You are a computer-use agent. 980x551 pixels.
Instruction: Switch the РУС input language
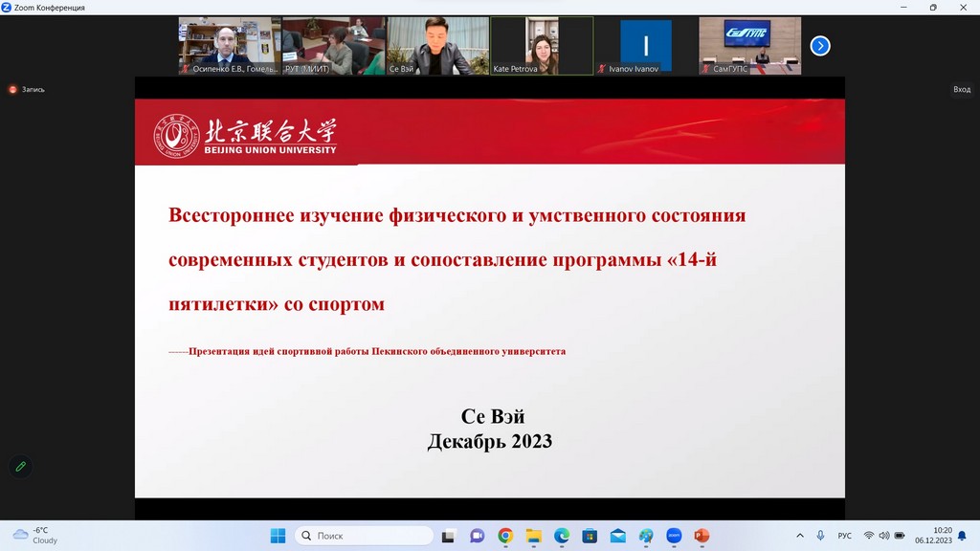pos(845,536)
